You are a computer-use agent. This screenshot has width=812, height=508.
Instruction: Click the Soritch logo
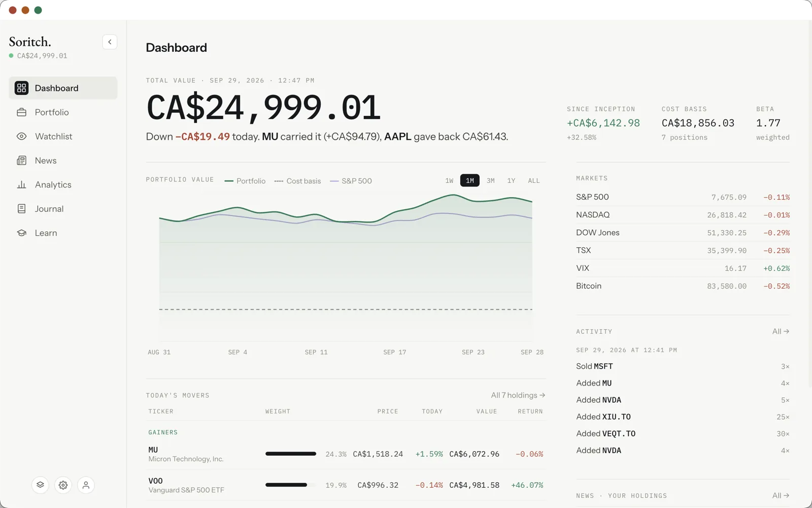pyautogui.click(x=30, y=42)
